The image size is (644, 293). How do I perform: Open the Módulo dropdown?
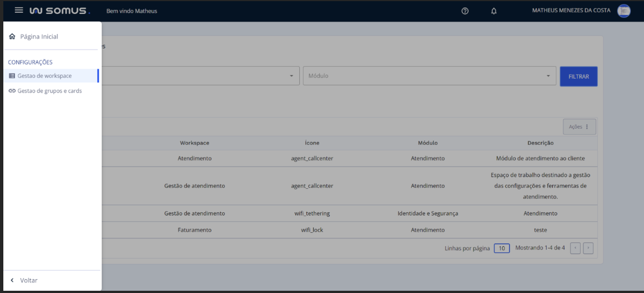point(429,76)
